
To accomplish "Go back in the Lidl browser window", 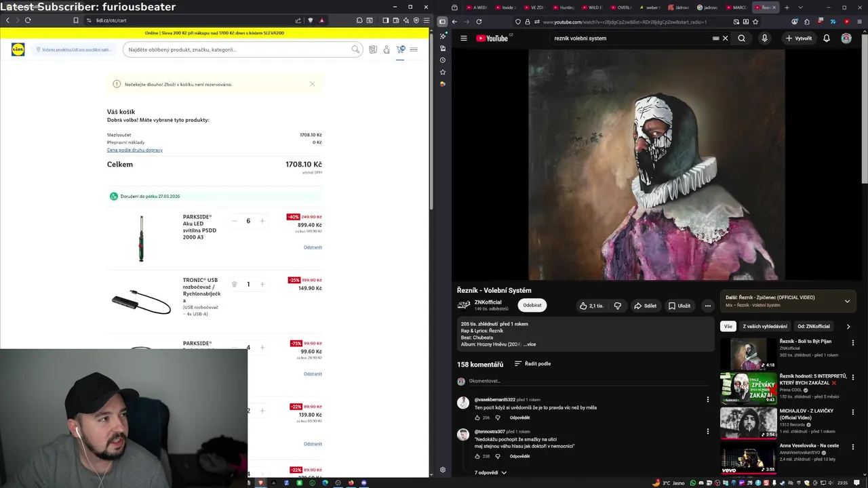I will point(7,20).
